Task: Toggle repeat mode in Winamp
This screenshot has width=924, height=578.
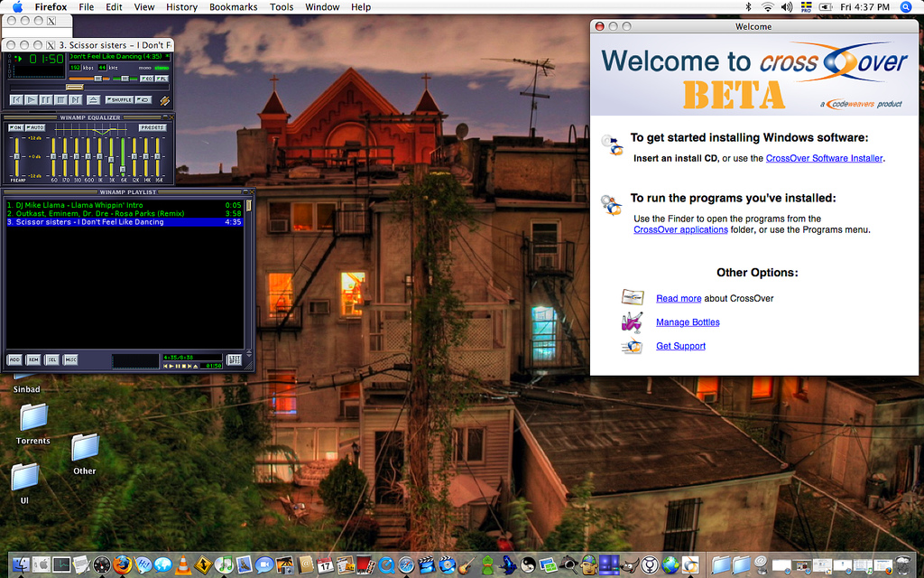Action: point(143,99)
